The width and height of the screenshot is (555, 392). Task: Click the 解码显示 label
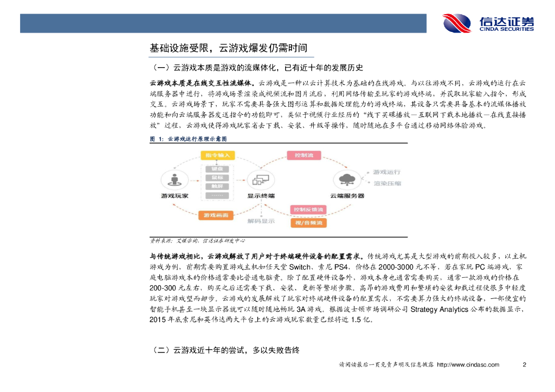point(261,221)
